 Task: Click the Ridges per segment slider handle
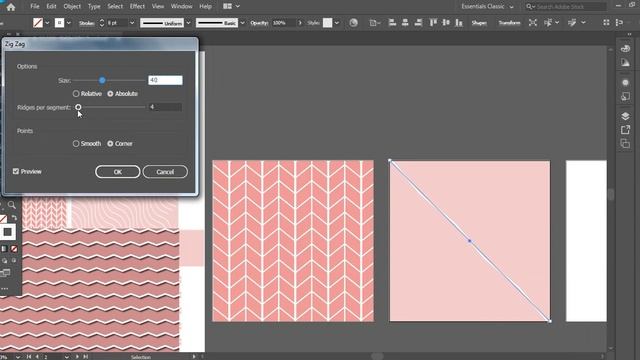click(78, 107)
